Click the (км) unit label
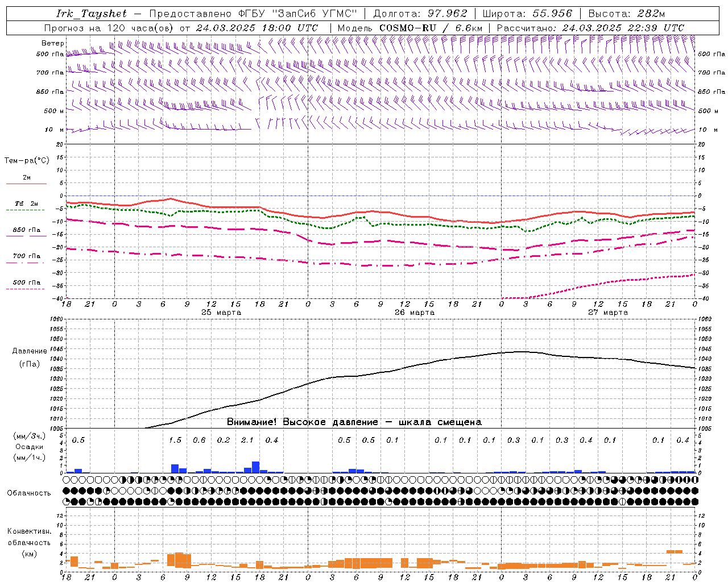This screenshot has width=728, height=582. [x=30, y=554]
